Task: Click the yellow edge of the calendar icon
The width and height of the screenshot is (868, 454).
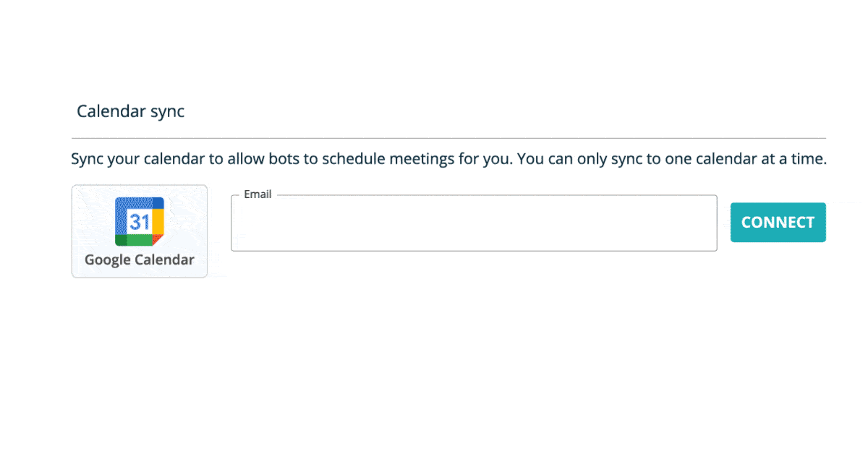Action: (158, 221)
